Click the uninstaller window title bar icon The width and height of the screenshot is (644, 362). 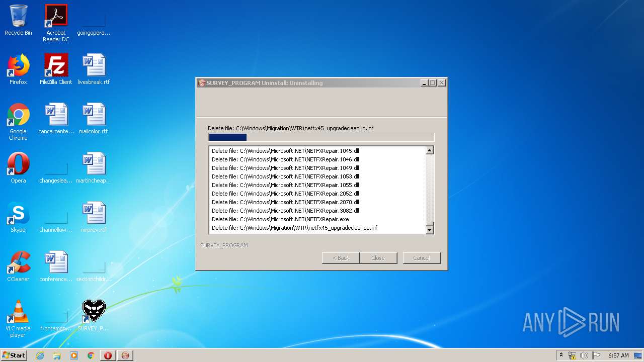(202, 83)
